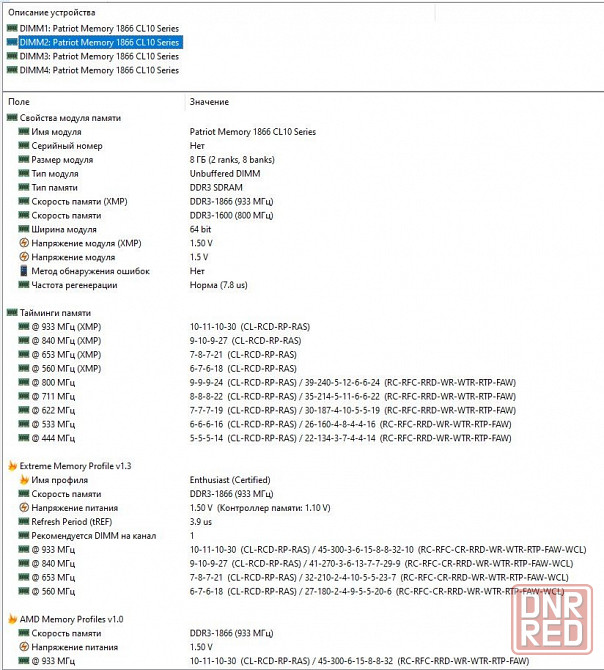Click the 'Поле' column header

(19, 102)
